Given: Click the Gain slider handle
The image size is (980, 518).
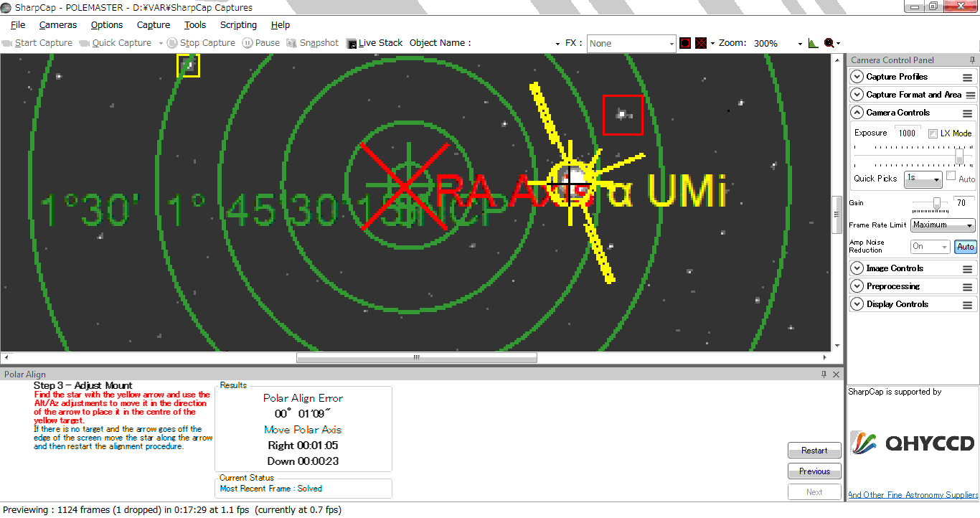Looking at the screenshot, I should pos(937,204).
